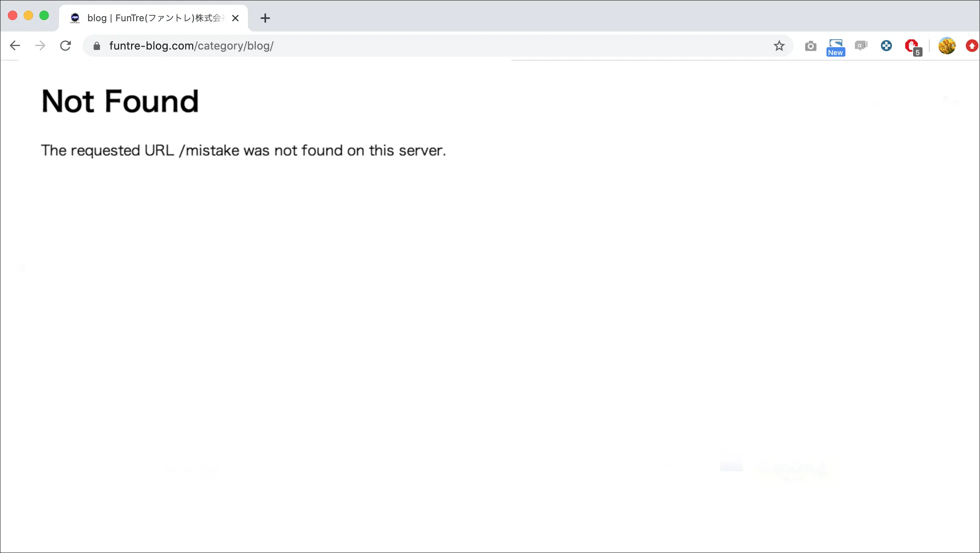Viewport: 980px width, 553px height.
Task: Click the padlock icon in the address bar
Action: click(x=96, y=46)
